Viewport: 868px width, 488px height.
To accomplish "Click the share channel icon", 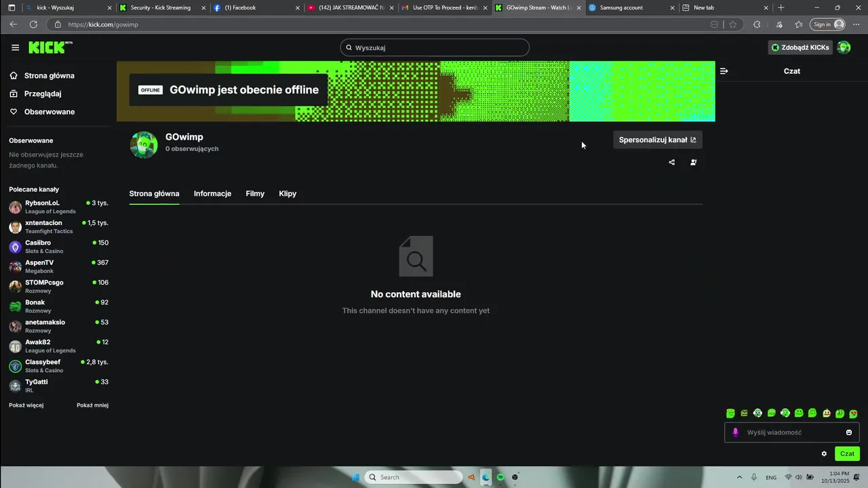I will [672, 162].
